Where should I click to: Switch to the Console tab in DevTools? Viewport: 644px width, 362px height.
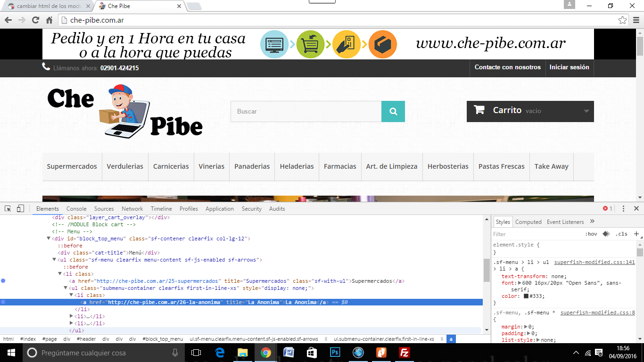click(76, 209)
